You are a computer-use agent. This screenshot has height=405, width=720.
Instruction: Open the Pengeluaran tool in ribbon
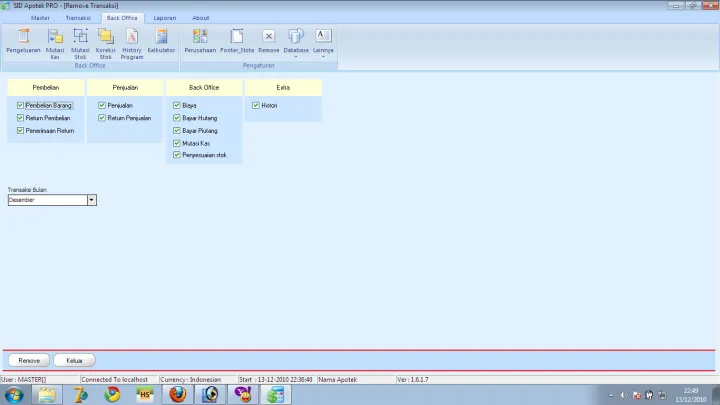23,41
